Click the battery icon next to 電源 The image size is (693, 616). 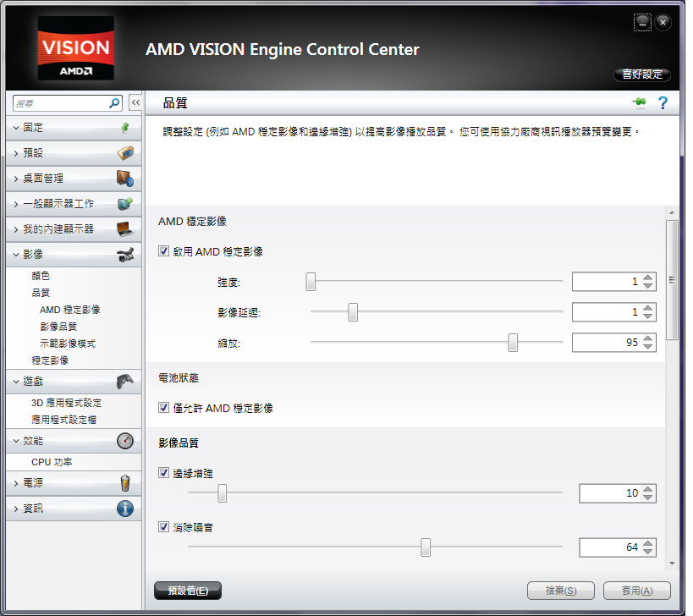pyautogui.click(x=127, y=483)
